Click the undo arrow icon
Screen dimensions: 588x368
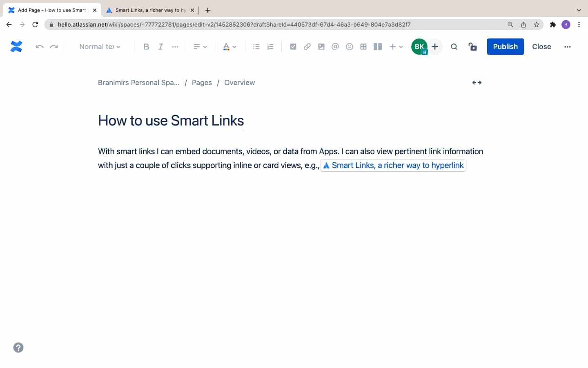tap(40, 47)
